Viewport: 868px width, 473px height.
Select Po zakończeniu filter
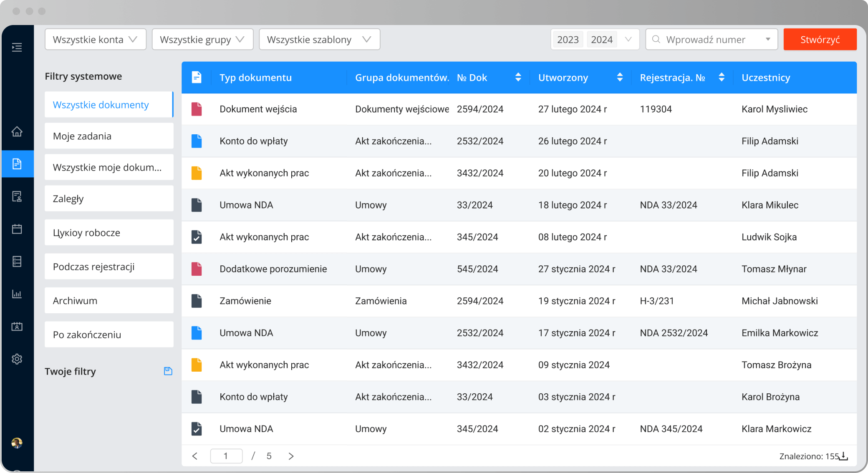109,335
